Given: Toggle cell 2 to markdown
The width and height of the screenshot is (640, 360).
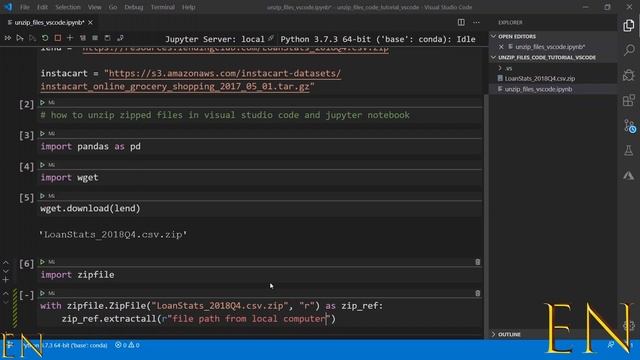Looking at the screenshot, I should click(x=51, y=102).
